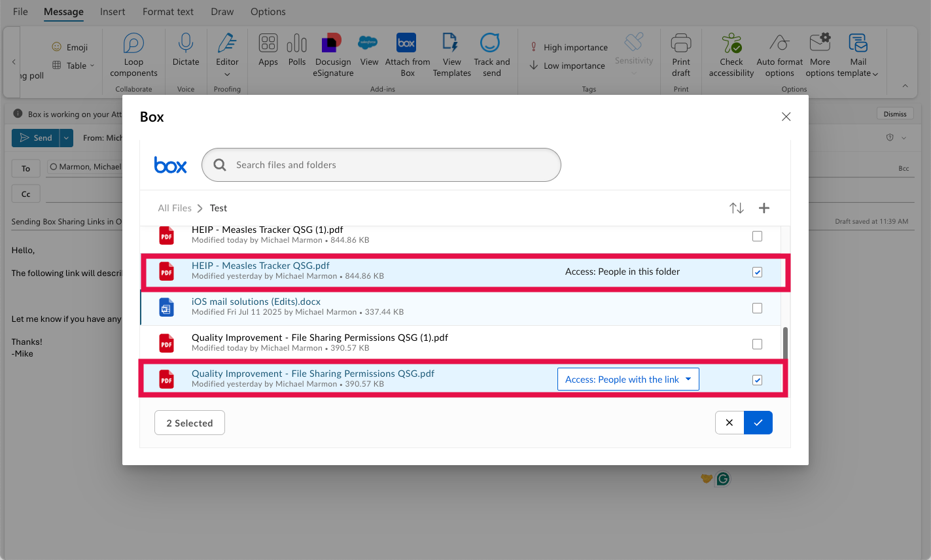Expand the Editor dropdown chevron

[x=227, y=75]
